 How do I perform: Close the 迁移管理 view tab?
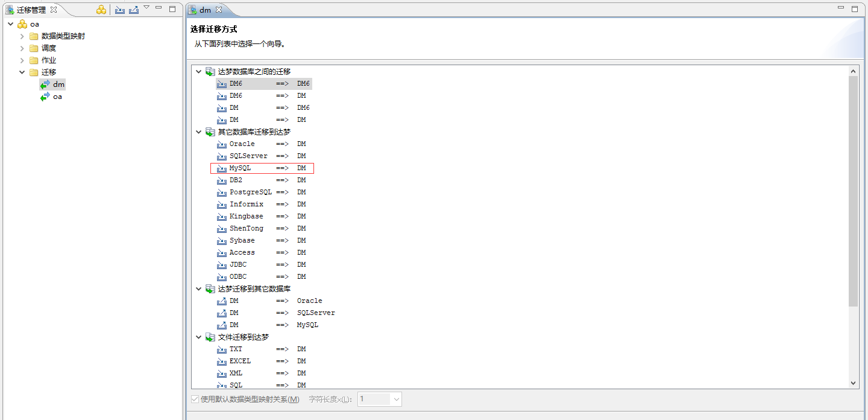point(54,10)
